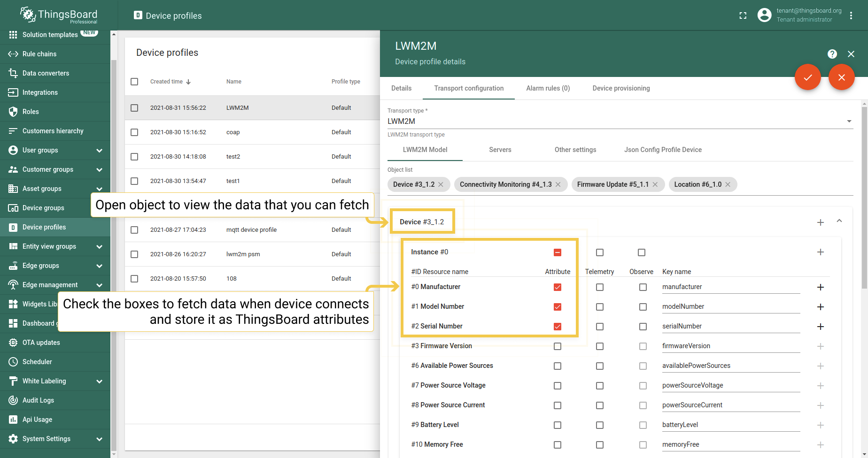The width and height of the screenshot is (868, 458).
Task: Open the user account avatar icon
Action: (764, 15)
